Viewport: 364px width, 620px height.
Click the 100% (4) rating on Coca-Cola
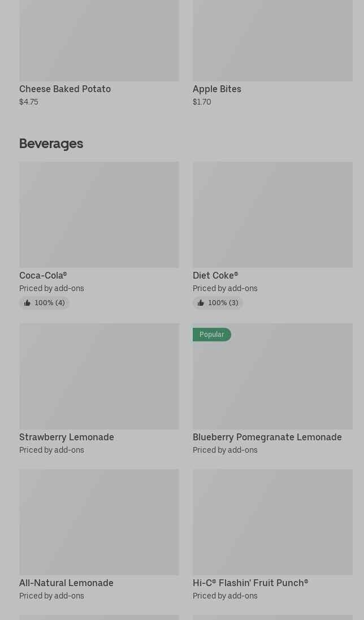pos(50,303)
